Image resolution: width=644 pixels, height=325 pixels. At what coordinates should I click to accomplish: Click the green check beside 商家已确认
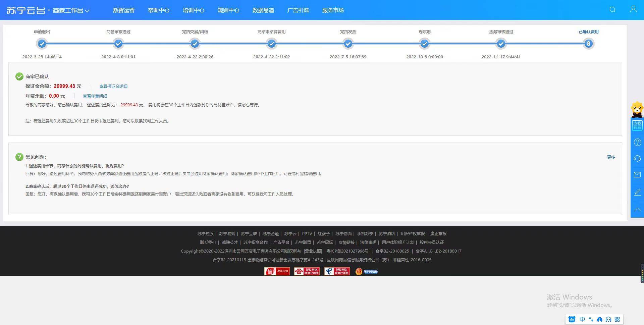[x=19, y=76]
